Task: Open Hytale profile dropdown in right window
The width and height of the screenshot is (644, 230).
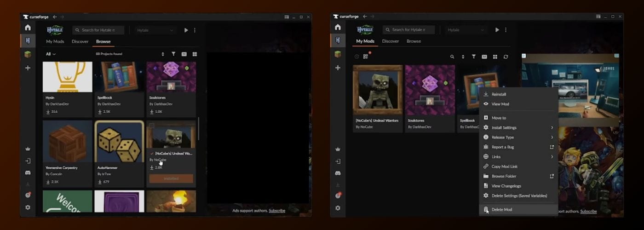Action: [x=466, y=30]
